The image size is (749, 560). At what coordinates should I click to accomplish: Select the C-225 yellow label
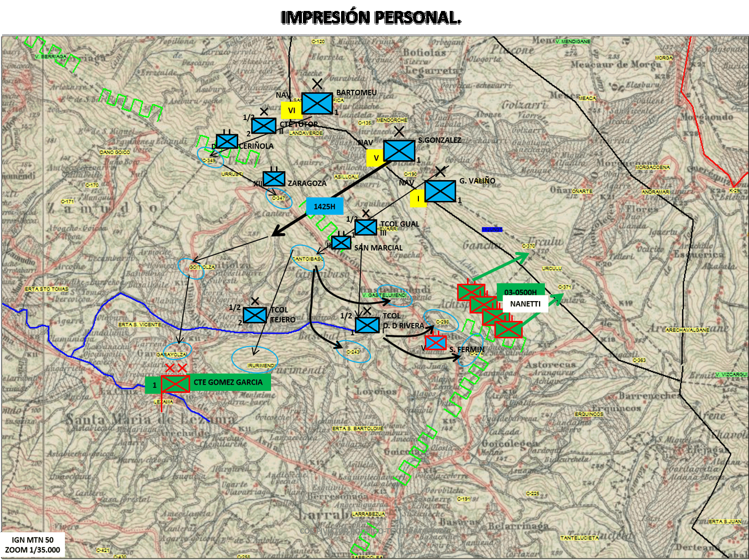(533, 493)
